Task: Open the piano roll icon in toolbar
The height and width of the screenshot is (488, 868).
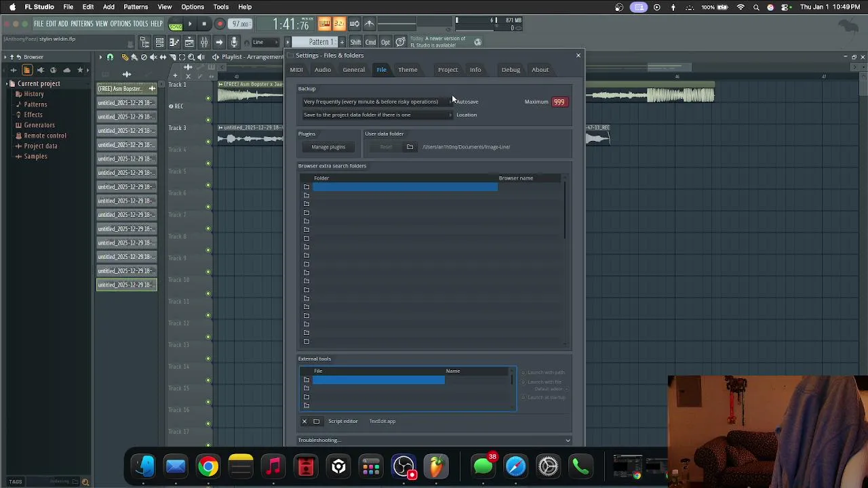Action: [174, 43]
